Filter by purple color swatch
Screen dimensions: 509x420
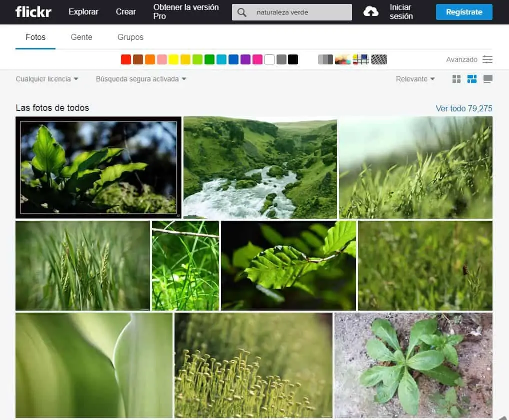tap(245, 59)
